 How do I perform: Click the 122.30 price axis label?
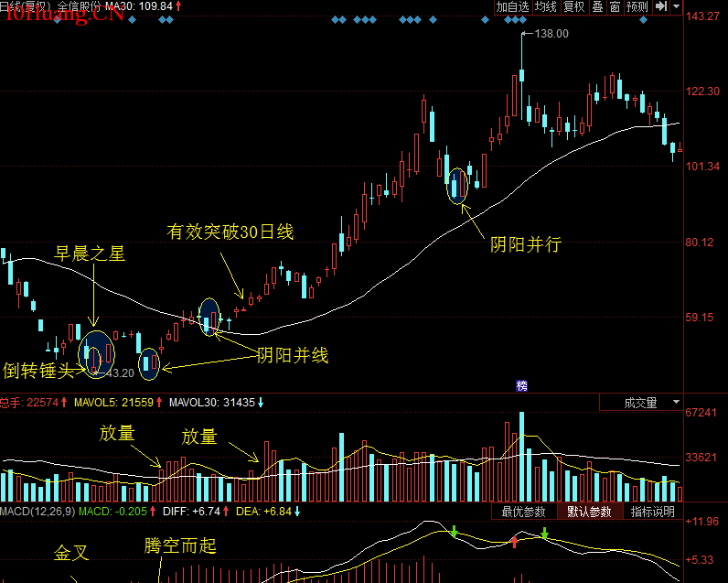pos(702,91)
